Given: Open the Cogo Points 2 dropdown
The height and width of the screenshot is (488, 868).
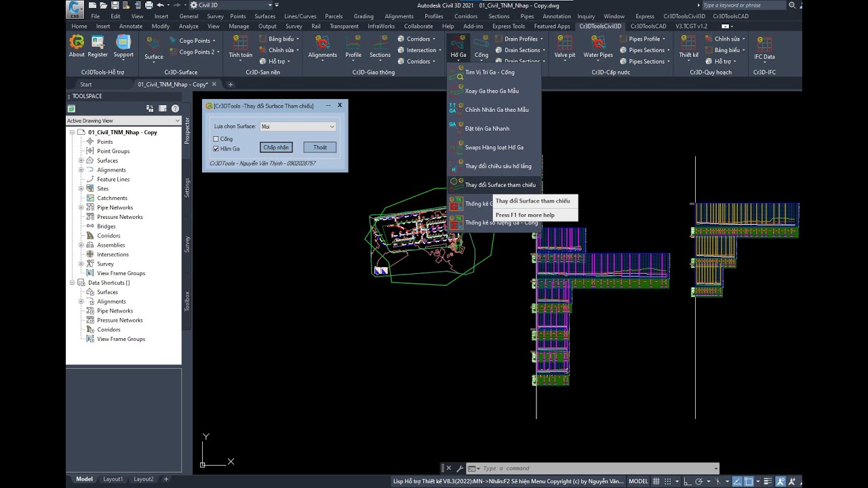Looking at the screenshot, I should (218, 52).
